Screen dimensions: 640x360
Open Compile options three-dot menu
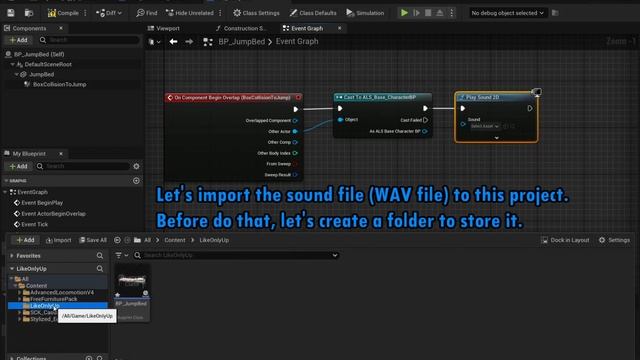[85, 13]
